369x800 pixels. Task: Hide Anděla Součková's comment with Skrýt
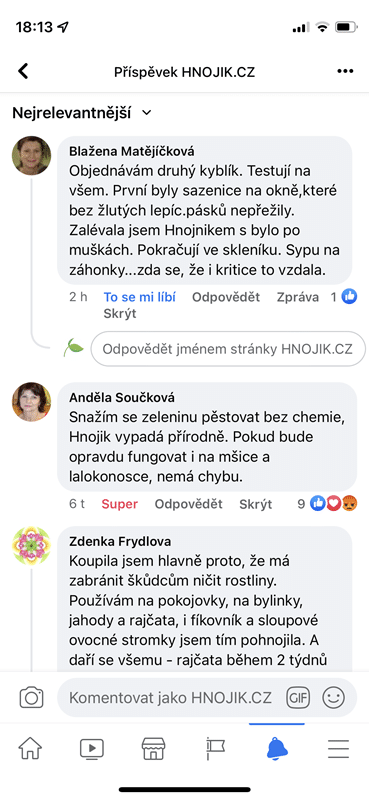pyautogui.click(x=255, y=505)
